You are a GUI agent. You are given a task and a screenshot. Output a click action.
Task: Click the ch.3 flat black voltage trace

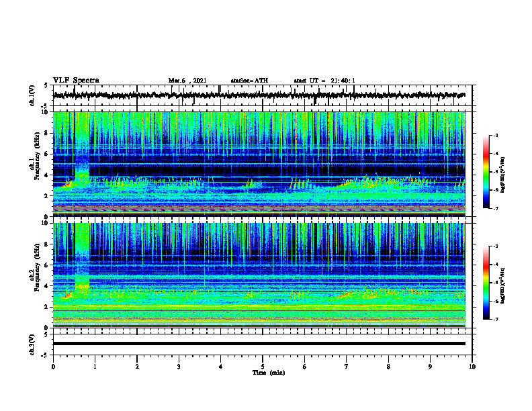coord(259,344)
